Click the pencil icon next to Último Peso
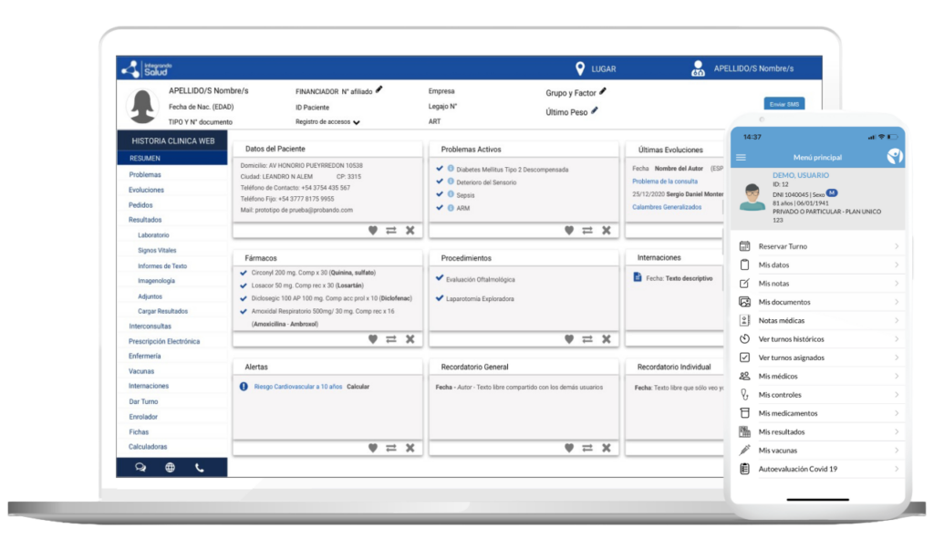Screen dimensions: 934x560 click(x=595, y=110)
